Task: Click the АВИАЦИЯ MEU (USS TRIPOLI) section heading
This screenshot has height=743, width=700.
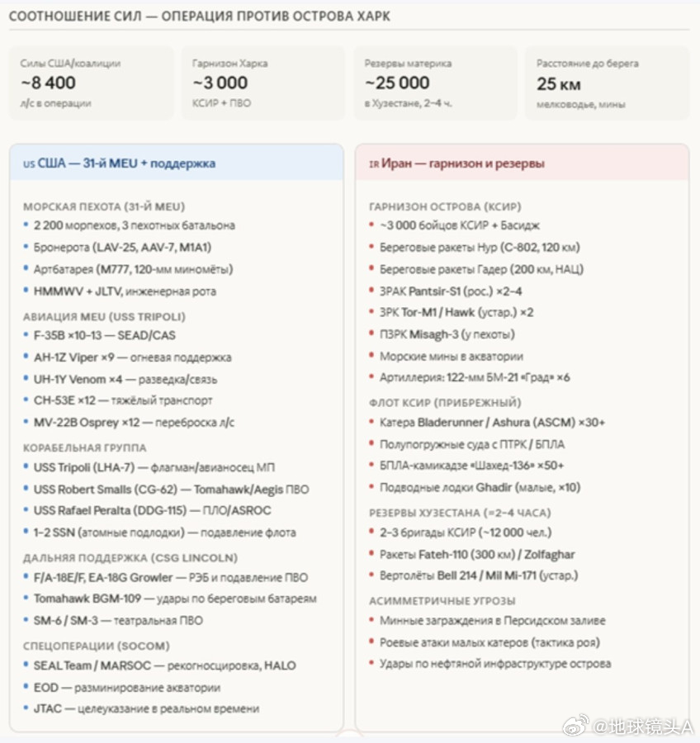Action: 104,316
